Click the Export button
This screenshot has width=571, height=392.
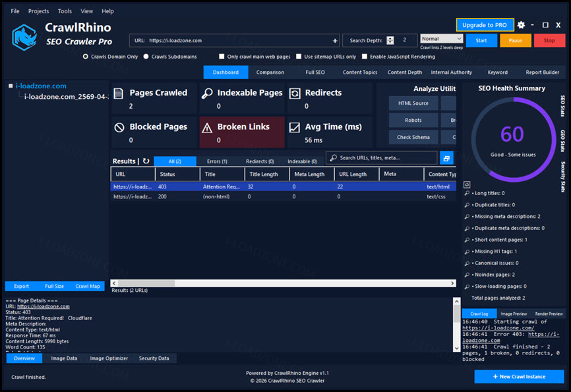click(x=22, y=287)
